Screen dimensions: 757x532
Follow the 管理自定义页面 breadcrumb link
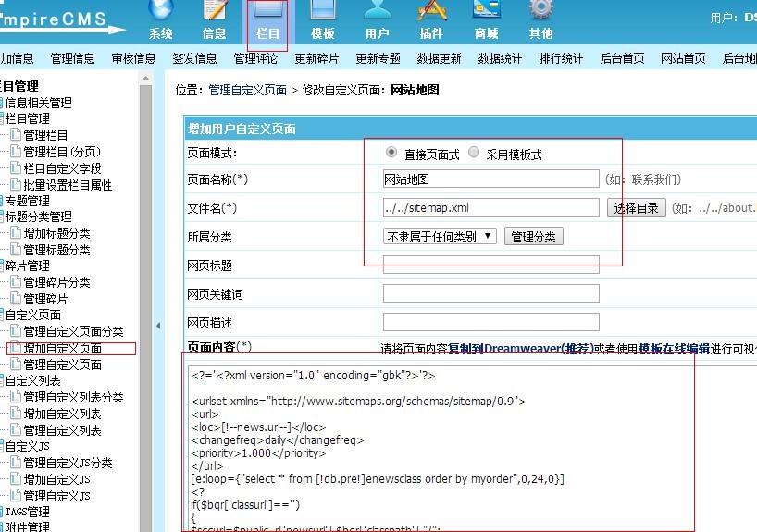tap(248, 91)
